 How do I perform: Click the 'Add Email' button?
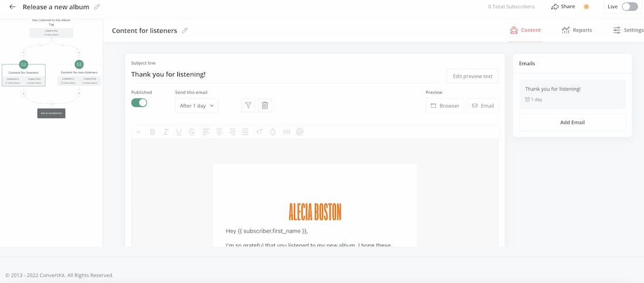click(572, 122)
